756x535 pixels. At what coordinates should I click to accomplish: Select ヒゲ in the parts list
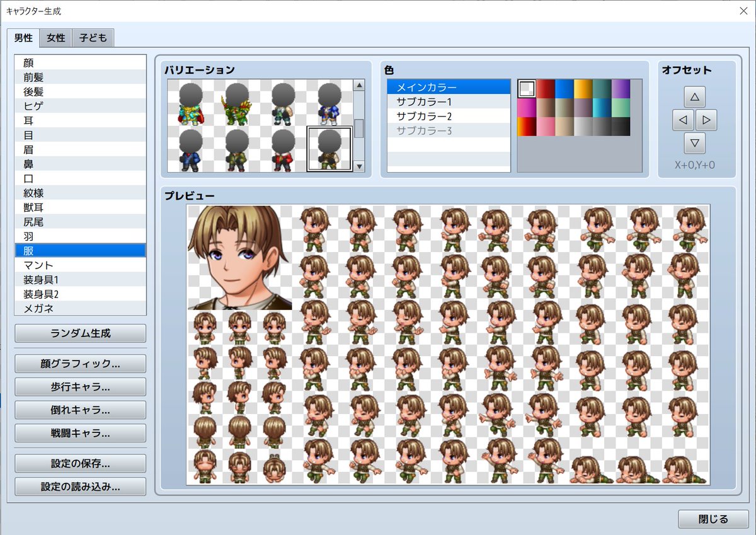tap(80, 106)
